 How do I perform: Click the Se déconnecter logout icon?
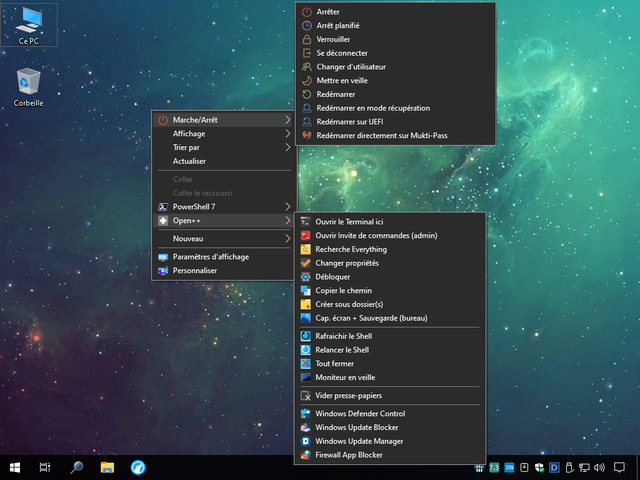click(x=307, y=53)
